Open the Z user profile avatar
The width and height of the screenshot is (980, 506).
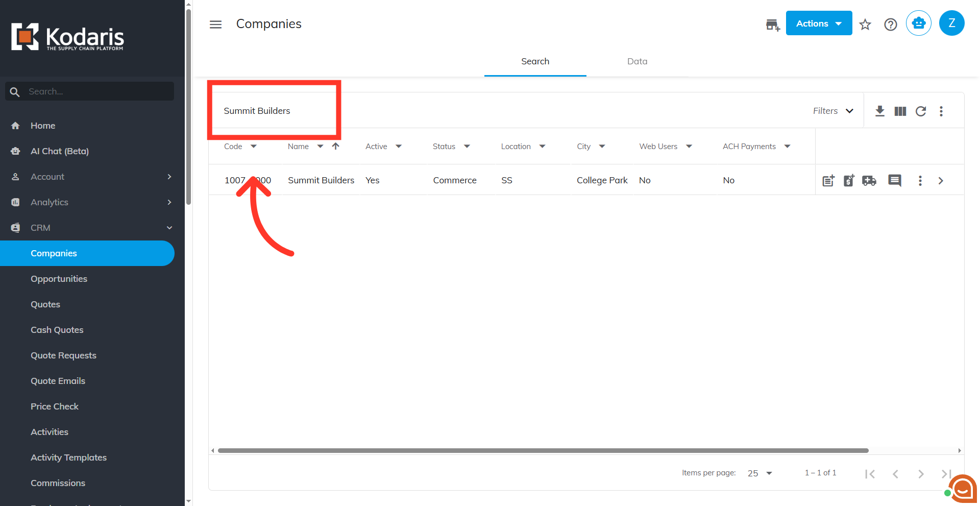click(x=951, y=23)
